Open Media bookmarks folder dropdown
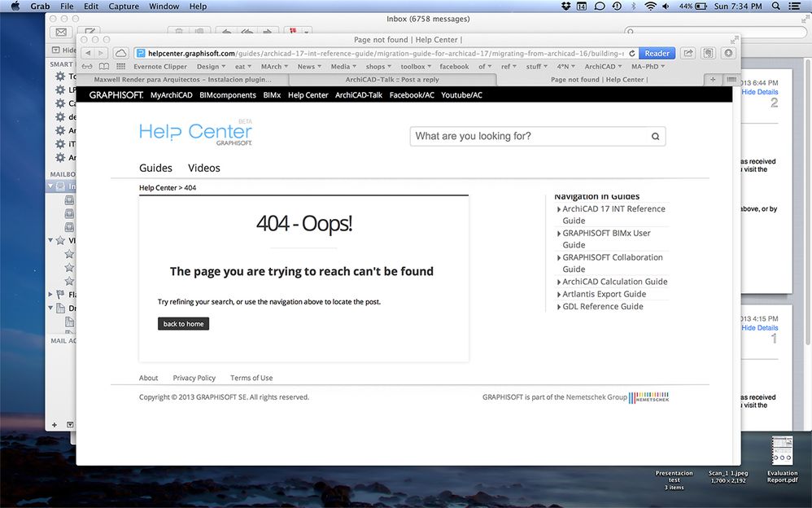This screenshot has height=508, width=812. coord(343,67)
